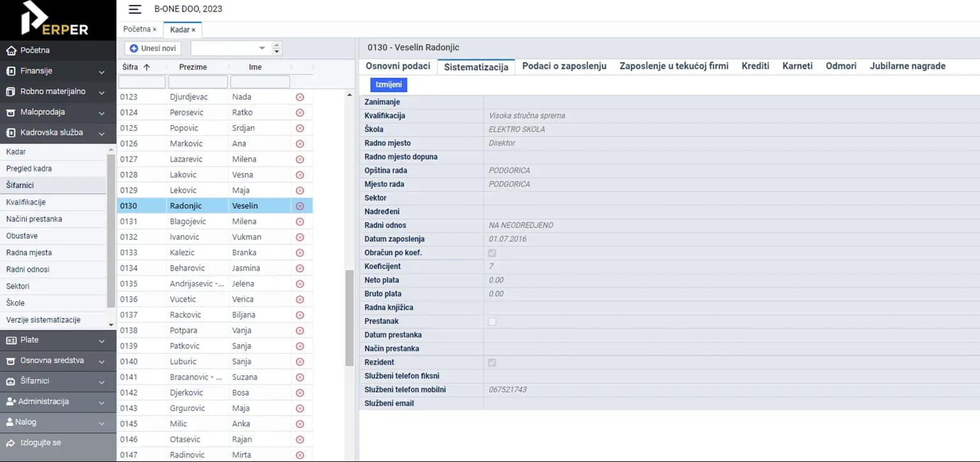The height and width of the screenshot is (462, 980).
Task: Select row 0131 Blagojevic
Action: click(214, 221)
